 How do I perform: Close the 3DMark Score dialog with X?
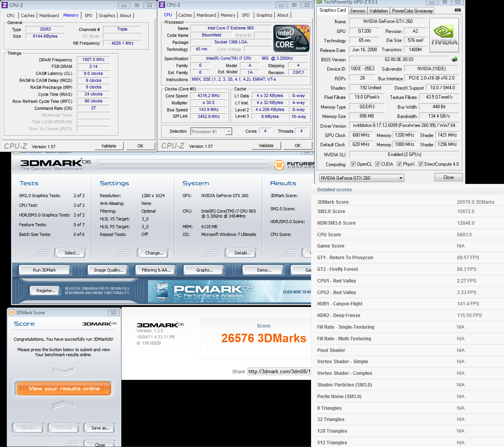(113, 312)
